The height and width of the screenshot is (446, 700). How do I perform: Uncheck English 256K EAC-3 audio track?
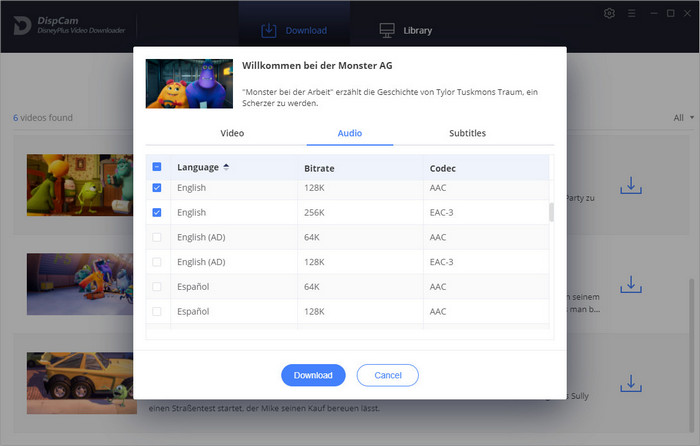tap(156, 213)
